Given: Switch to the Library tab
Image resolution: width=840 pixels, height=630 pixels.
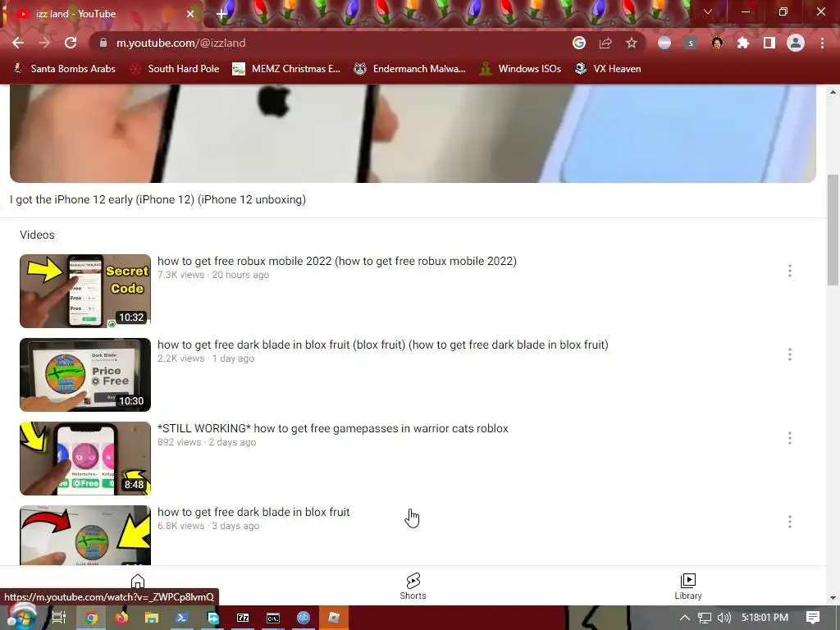Looking at the screenshot, I should click(x=688, y=586).
